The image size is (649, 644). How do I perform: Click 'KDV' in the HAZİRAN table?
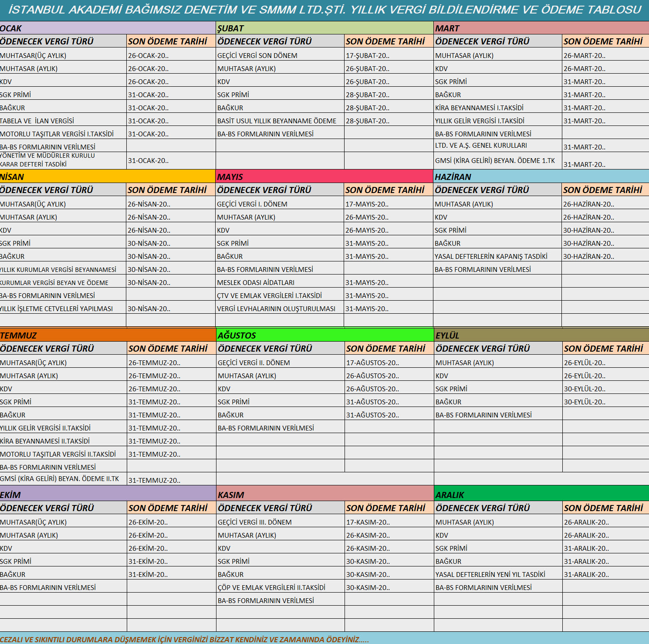click(497, 217)
